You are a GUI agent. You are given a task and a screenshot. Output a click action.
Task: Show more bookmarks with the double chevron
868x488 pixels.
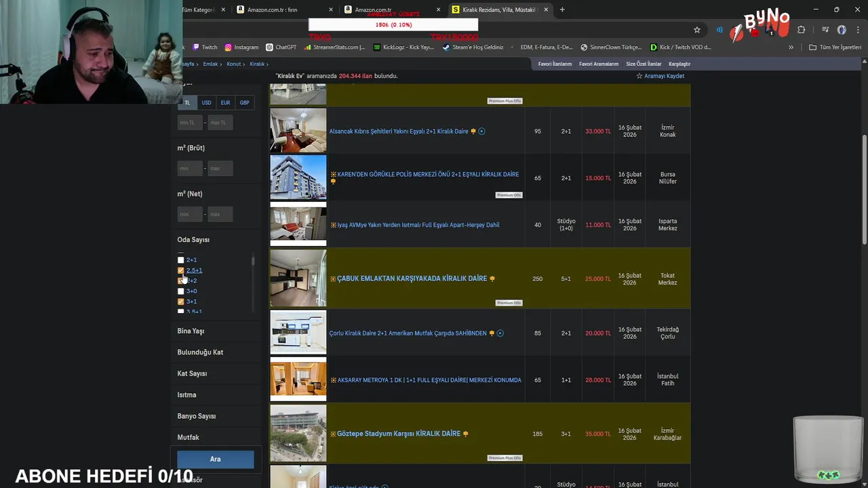(x=791, y=47)
